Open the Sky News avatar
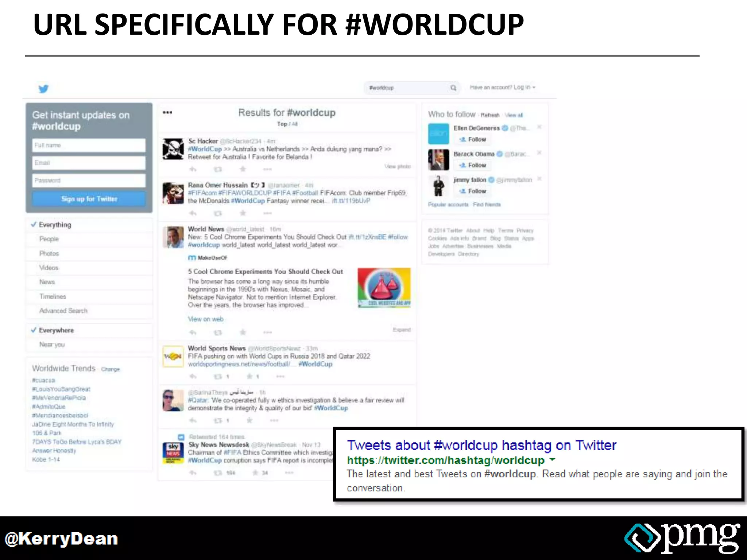This screenshot has width=747, height=560. pos(173,452)
